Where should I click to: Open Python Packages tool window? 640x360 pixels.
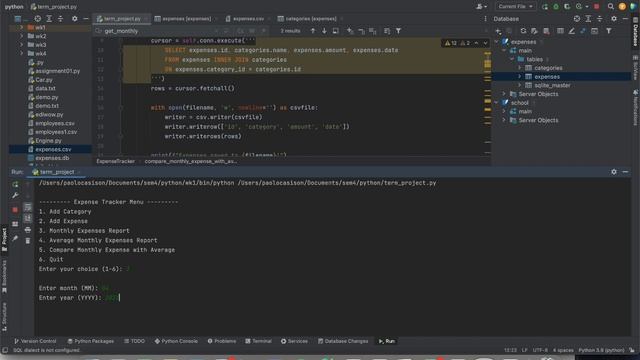click(x=91, y=341)
